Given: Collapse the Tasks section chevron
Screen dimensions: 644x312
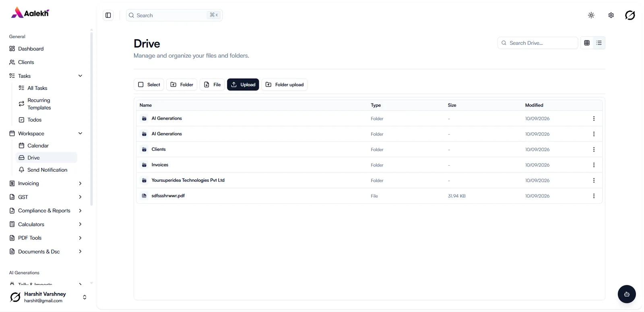Looking at the screenshot, I should coord(80,76).
